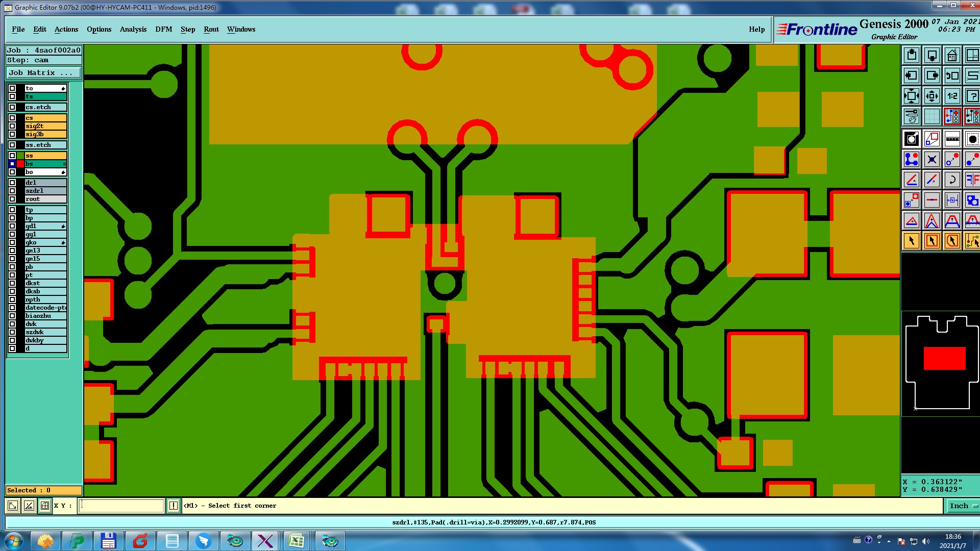980x551 pixels.
Task: Check the box next to cs layer
Action: [x=12, y=118]
